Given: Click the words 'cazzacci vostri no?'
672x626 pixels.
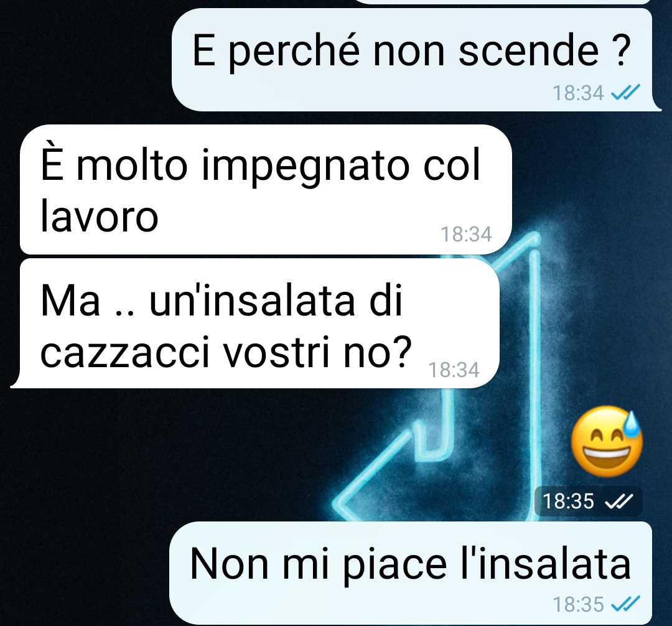Looking at the screenshot, I should pos(226,353).
